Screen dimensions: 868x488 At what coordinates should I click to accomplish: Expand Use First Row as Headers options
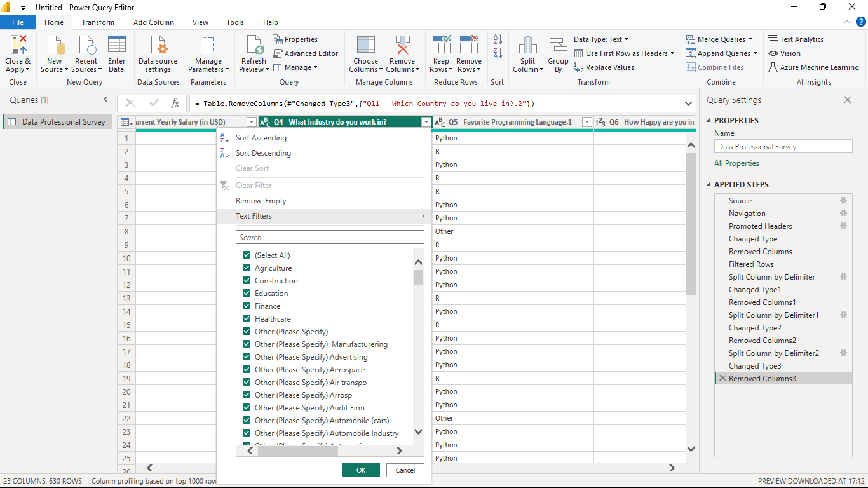tap(672, 53)
